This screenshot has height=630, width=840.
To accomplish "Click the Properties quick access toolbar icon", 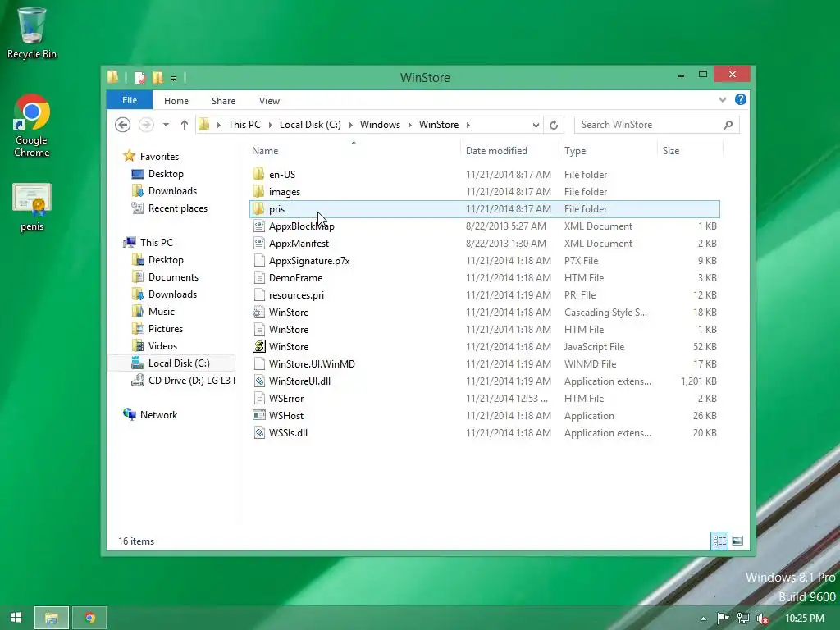I will [x=139, y=78].
